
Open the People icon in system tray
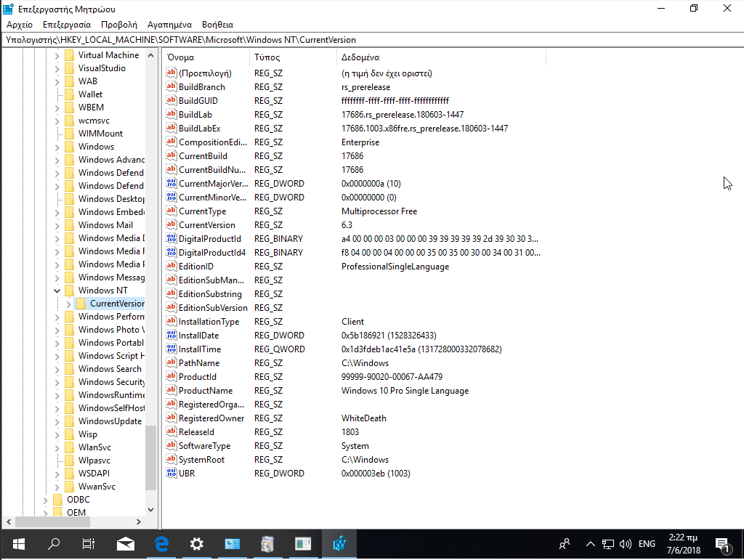click(564, 544)
